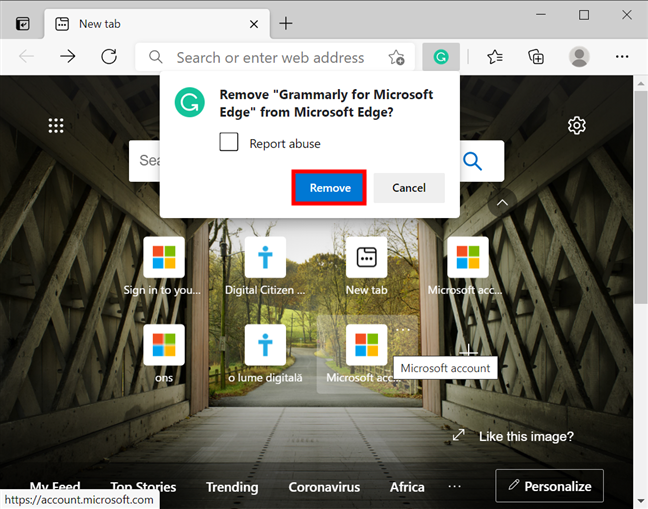Switch to the Trending feed tab
Viewport: 648px width, 509px height.
232,487
